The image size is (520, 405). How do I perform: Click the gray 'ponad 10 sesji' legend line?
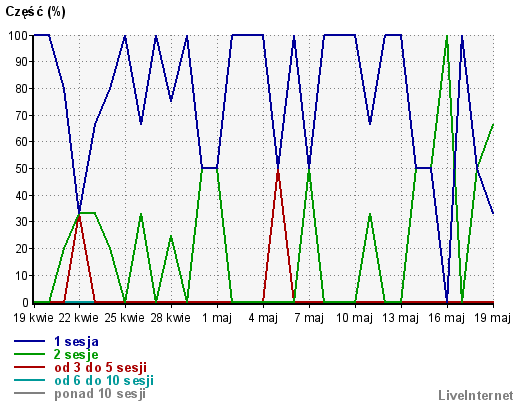click(29, 393)
